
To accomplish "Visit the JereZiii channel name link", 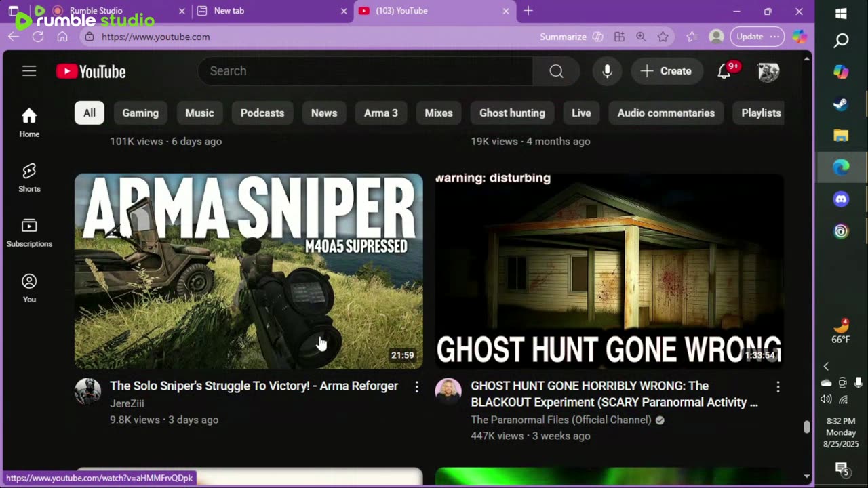I will tap(127, 403).
